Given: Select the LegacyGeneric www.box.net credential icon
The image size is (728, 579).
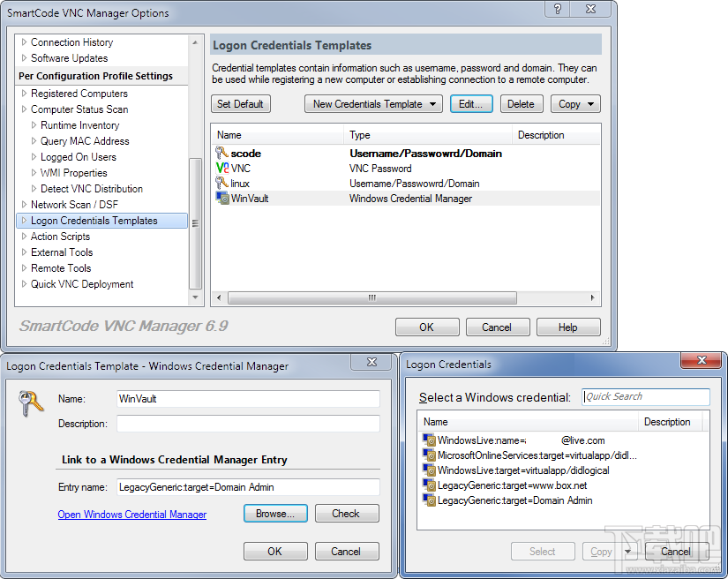Looking at the screenshot, I should (428, 485).
